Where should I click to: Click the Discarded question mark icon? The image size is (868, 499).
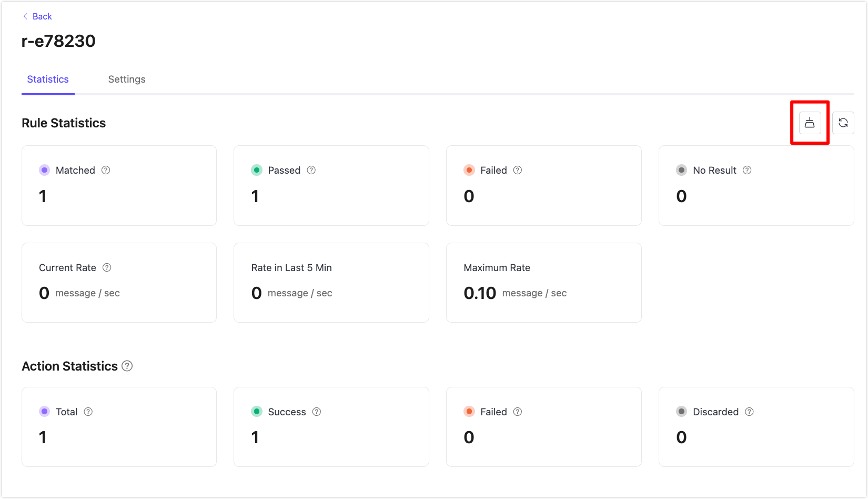pos(749,412)
